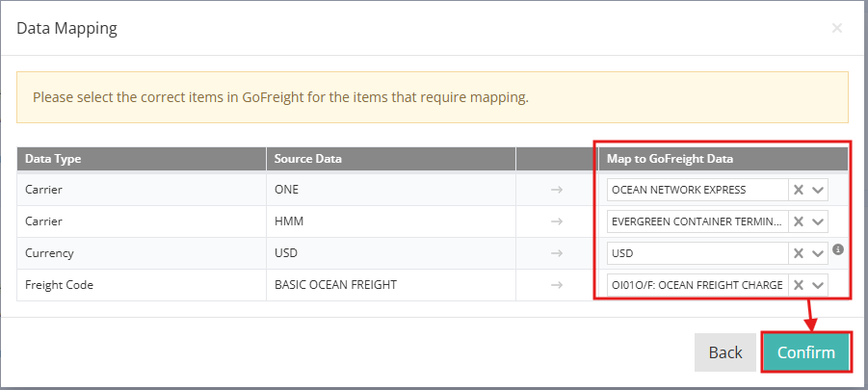Image resolution: width=868 pixels, height=390 pixels.
Task: Close the Data Mapping dialog with X
Action: pos(836,28)
